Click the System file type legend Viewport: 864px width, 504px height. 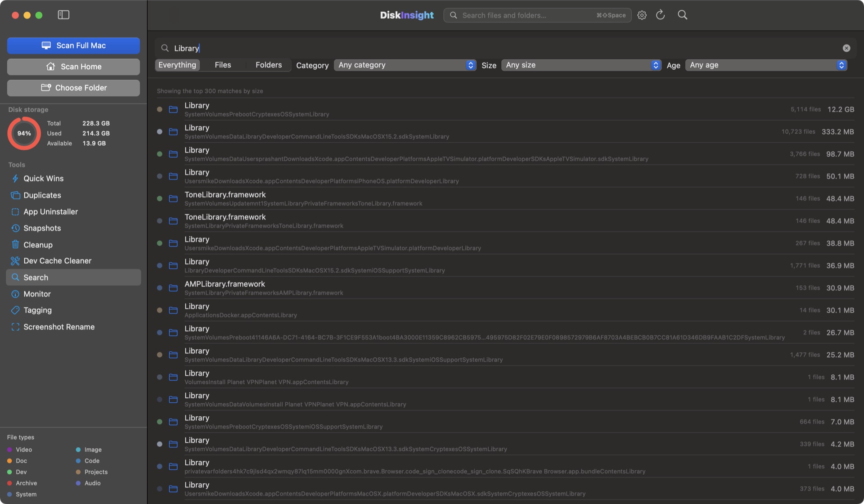22,494
